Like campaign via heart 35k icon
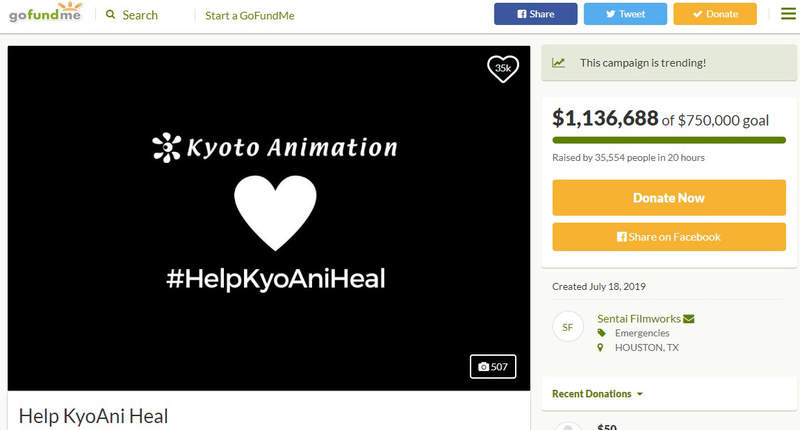Image resolution: width=800 pixels, height=430 pixels. (503, 68)
